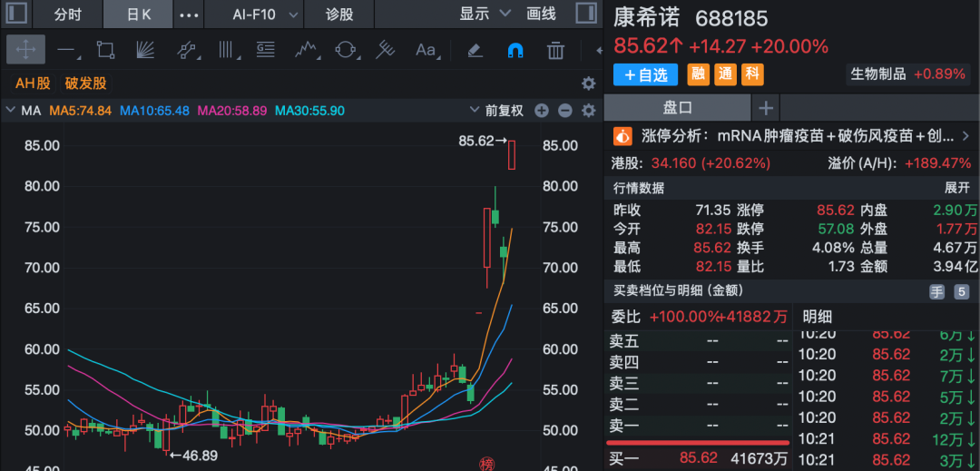Toggle the magnet snap tool
This screenshot has height=471, width=980.
(x=515, y=51)
